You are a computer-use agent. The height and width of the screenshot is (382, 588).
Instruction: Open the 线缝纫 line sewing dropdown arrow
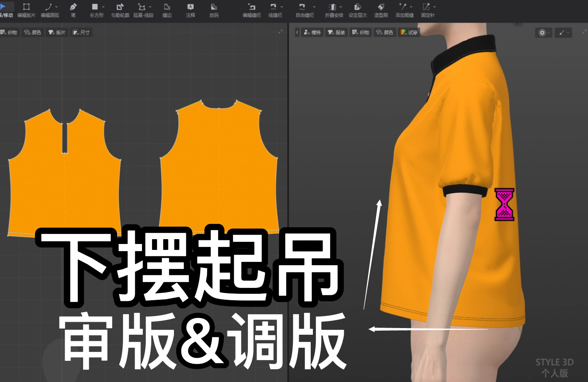(282, 7)
